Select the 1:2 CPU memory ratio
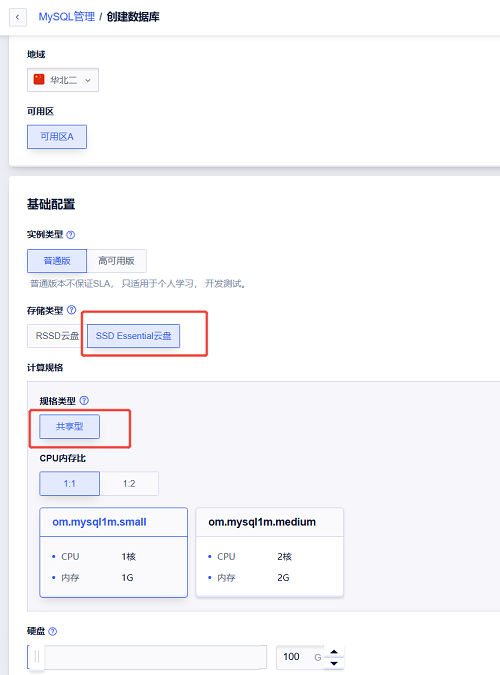This screenshot has height=675, width=500. point(129,483)
